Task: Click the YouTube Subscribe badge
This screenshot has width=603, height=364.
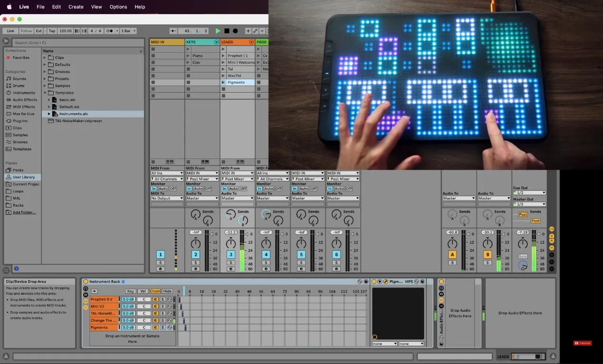Action: 583,343
